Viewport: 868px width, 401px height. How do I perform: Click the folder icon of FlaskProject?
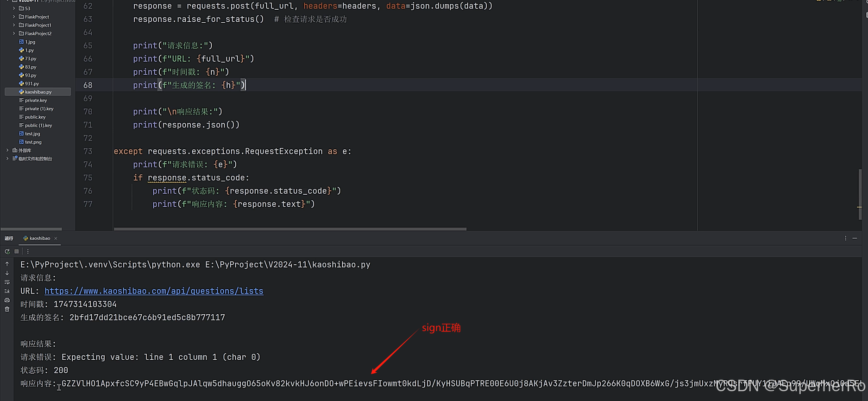(x=21, y=17)
